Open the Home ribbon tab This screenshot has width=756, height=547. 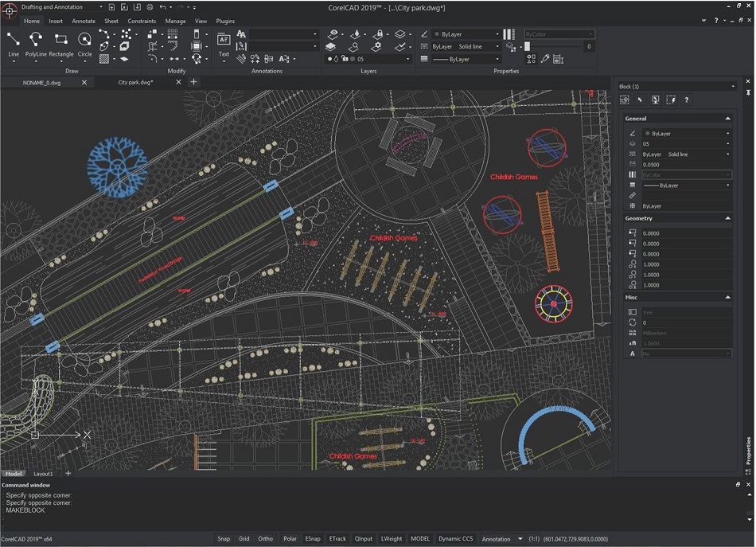pos(32,21)
